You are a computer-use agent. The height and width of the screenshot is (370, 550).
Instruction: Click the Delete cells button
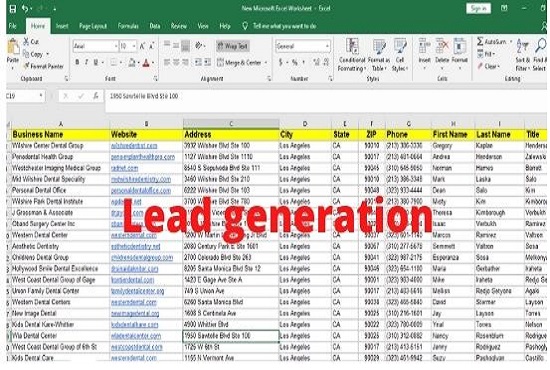(x=442, y=54)
